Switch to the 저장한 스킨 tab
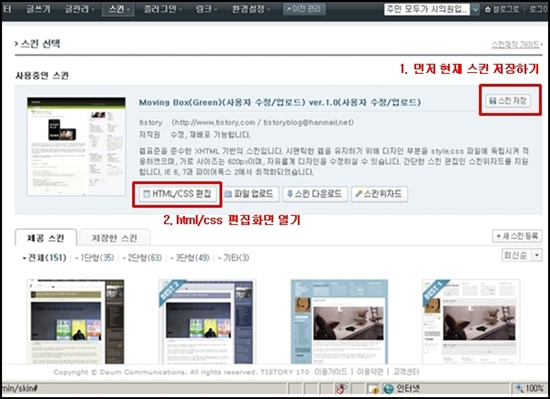Screen dimensions: 550x399 pyautogui.click(x=114, y=238)
